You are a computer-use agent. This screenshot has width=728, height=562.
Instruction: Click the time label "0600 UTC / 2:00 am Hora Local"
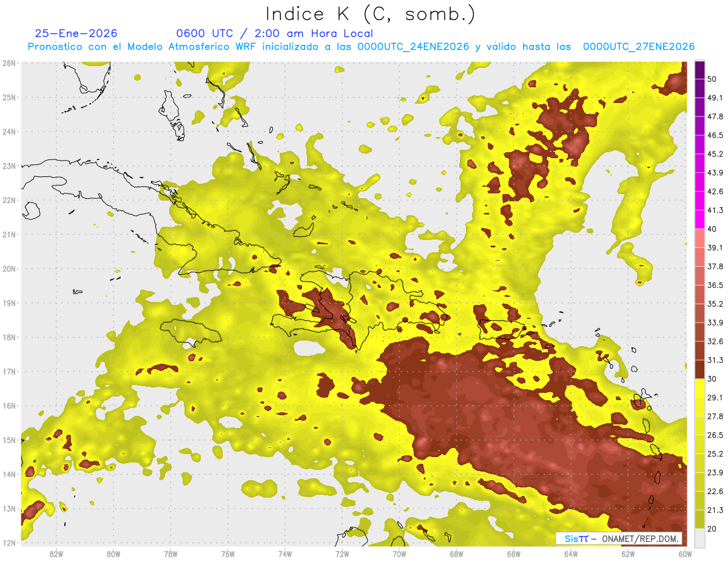pyautogui.click(x=274, y=33)
